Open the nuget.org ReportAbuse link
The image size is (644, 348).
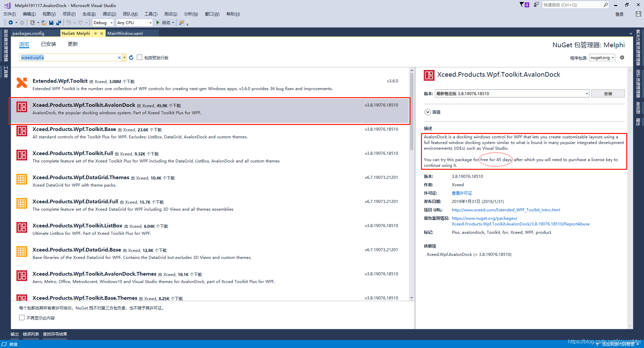click(x=520, y=221)
